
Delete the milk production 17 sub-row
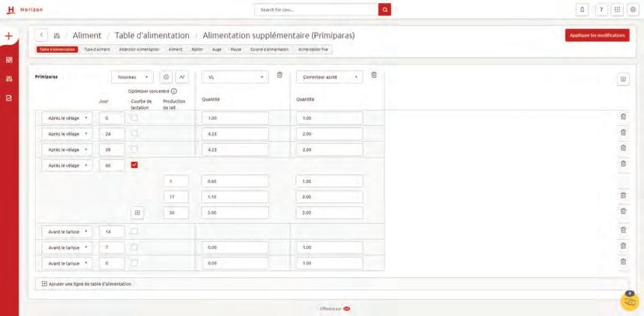pyautogui.click(x=623, y=195)
